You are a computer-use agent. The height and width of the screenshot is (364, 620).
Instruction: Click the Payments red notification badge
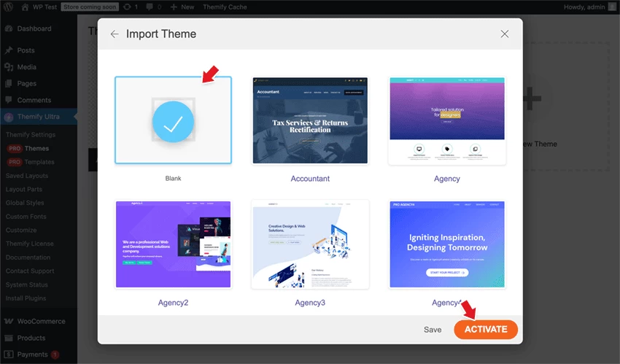point(55,355)
